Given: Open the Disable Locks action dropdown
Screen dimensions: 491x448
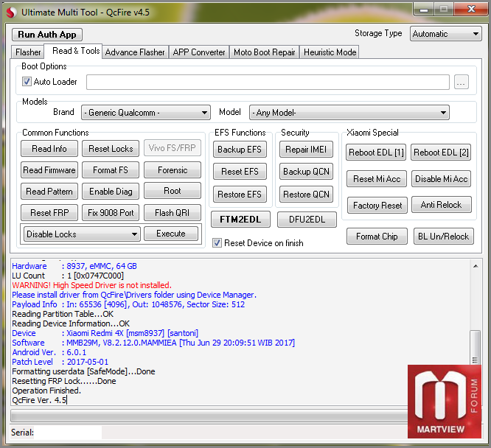Looking at the screenshot, I should click(82, 234).
